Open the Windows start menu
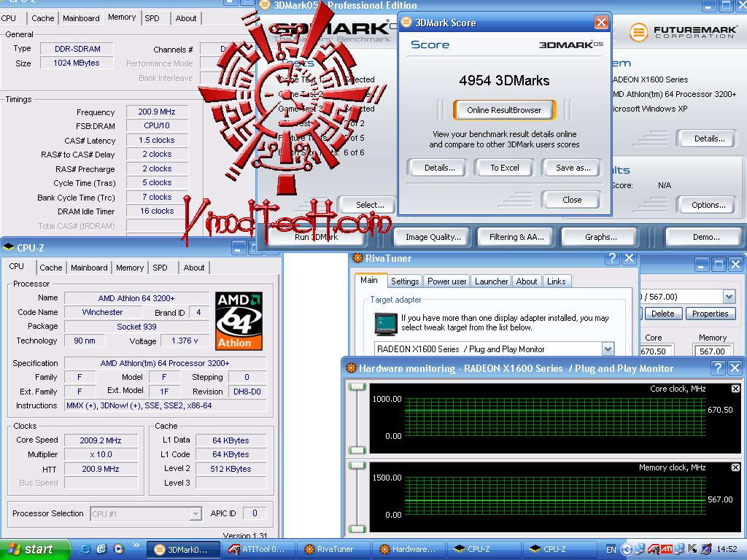747x560 pixels. (34, 549)
